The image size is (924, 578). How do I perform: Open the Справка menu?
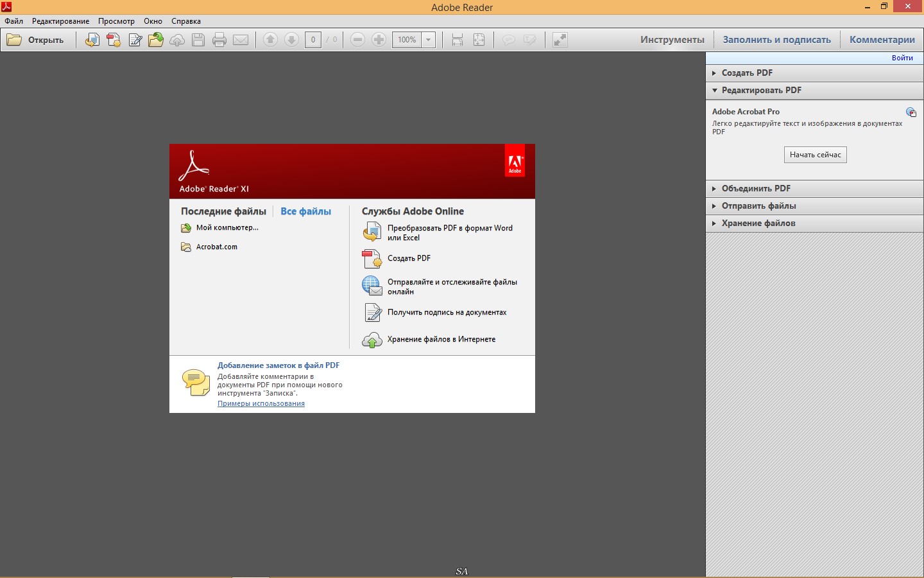pyautogui.click(x=186, y=21)
